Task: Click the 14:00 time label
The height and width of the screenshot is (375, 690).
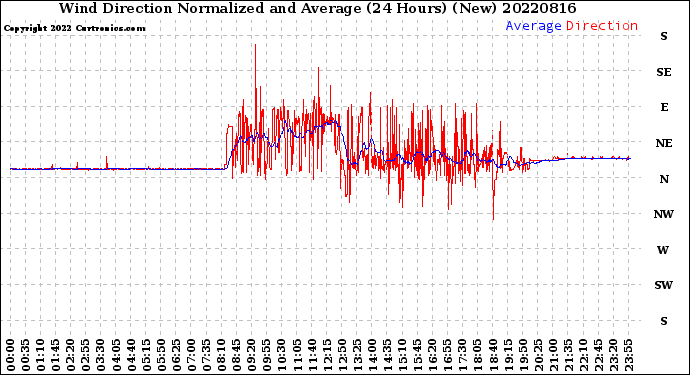Action: [372, 355]
